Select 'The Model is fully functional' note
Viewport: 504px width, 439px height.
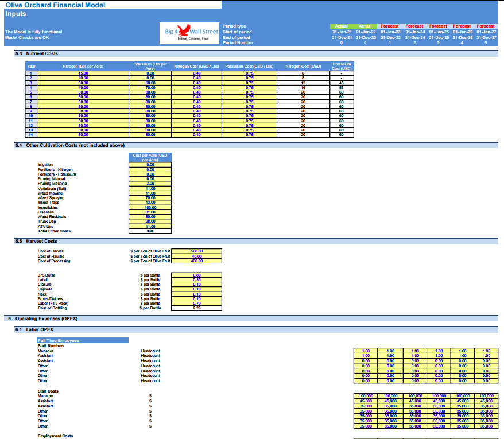pos(34,32)
